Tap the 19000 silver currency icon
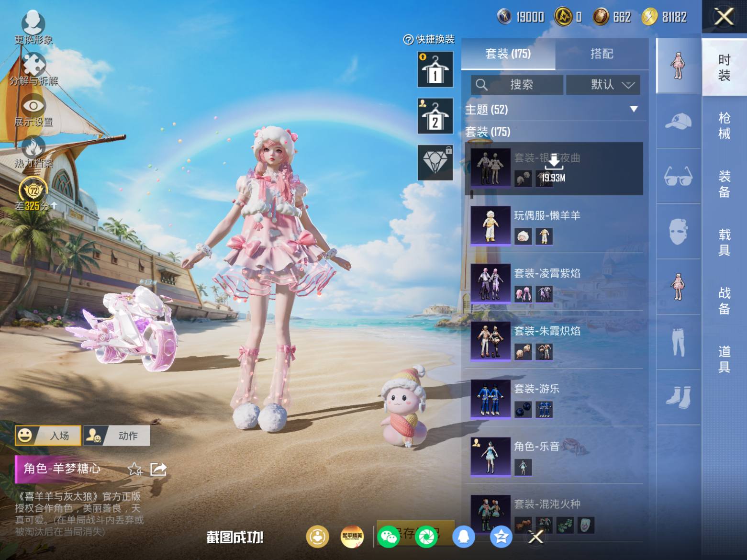747x560 pixels. [504, 17]
